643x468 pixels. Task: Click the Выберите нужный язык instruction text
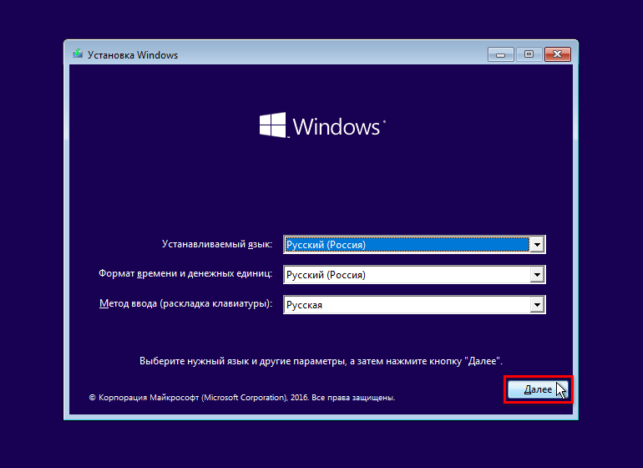click(x=321, y=361)
